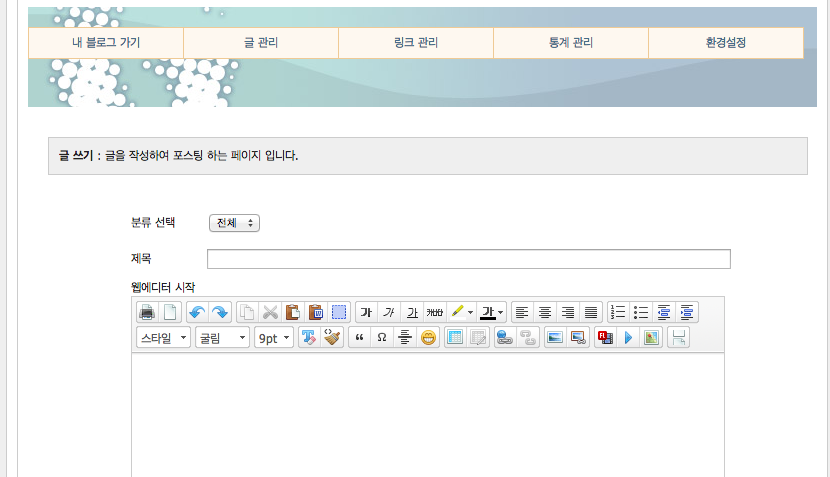Open the 분류 선택 category dropdown
830x477 pixels.
click(234, 223)
